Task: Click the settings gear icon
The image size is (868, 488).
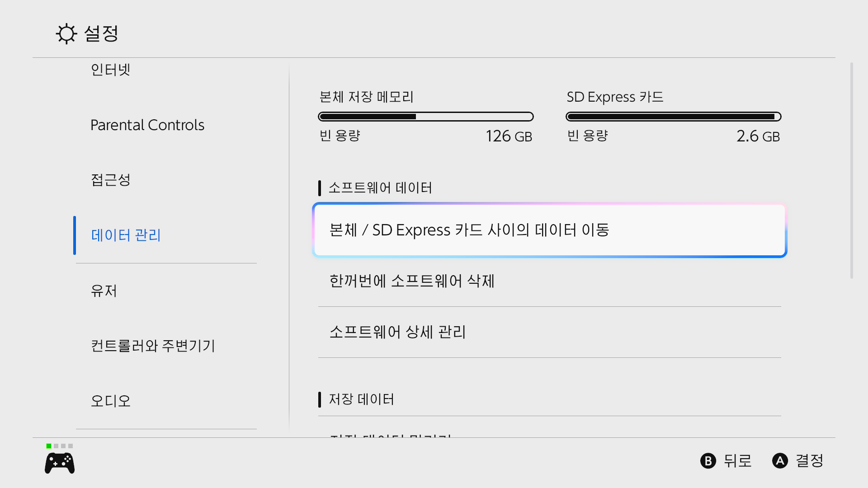Action: click(66, 33)
